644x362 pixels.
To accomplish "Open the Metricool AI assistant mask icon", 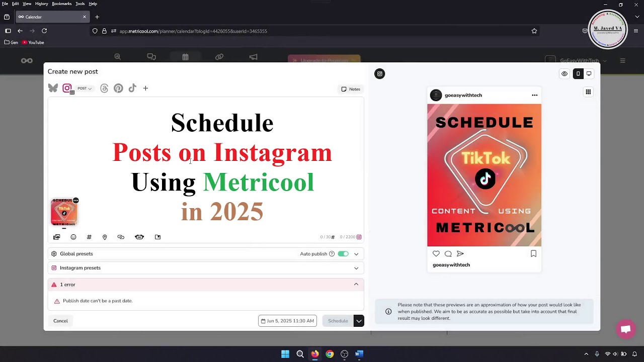I will pyautogui.click(x=139, y=237).
